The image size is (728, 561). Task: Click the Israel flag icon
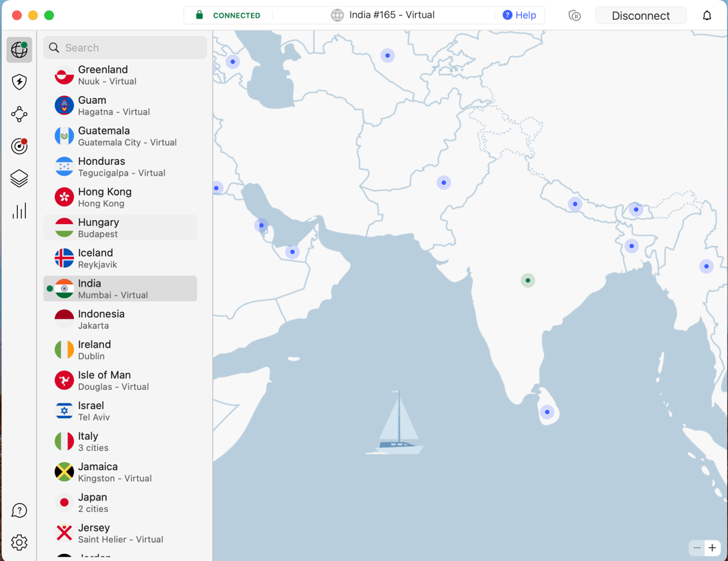64,411
